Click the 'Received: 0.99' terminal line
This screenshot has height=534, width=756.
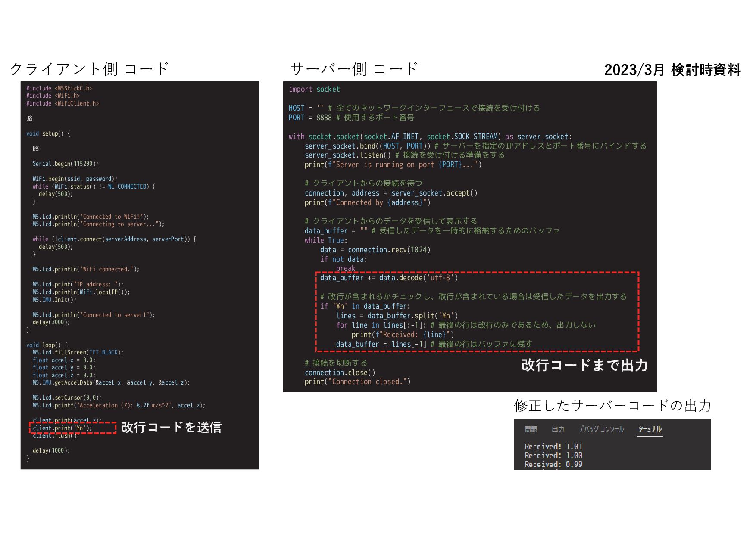(x=553, y=464)
